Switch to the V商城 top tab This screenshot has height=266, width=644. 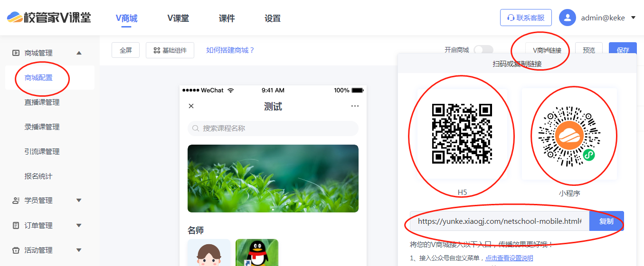coord(126,18)
